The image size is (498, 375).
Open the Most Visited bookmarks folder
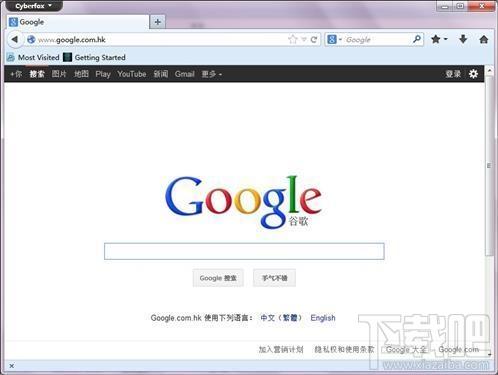click(x=33, y=57)
